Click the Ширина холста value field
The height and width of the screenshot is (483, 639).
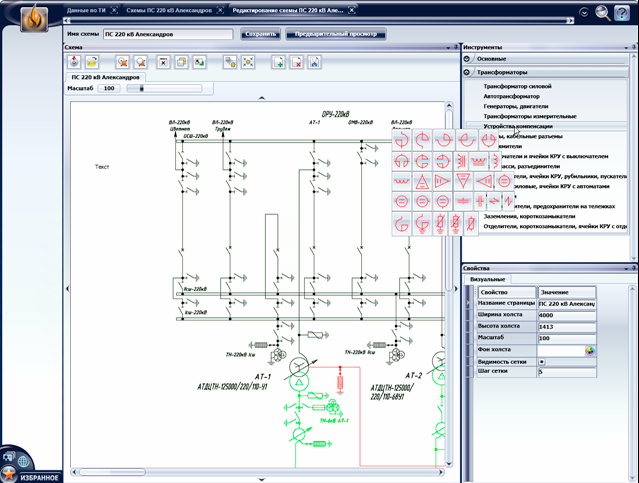(565, 314)
